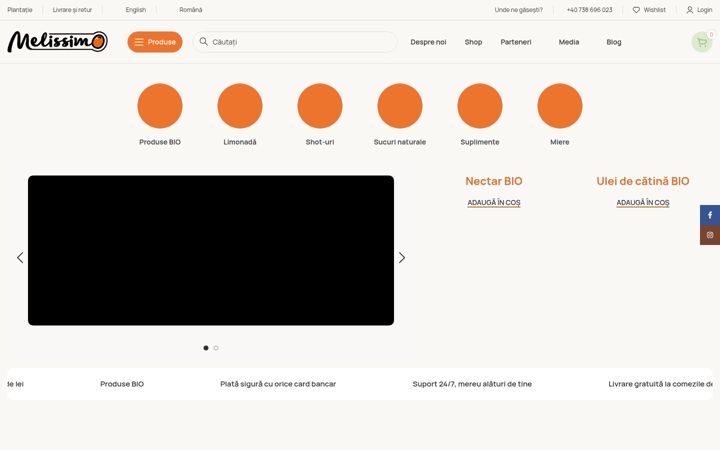Open the Parteneri menu item

516,42
